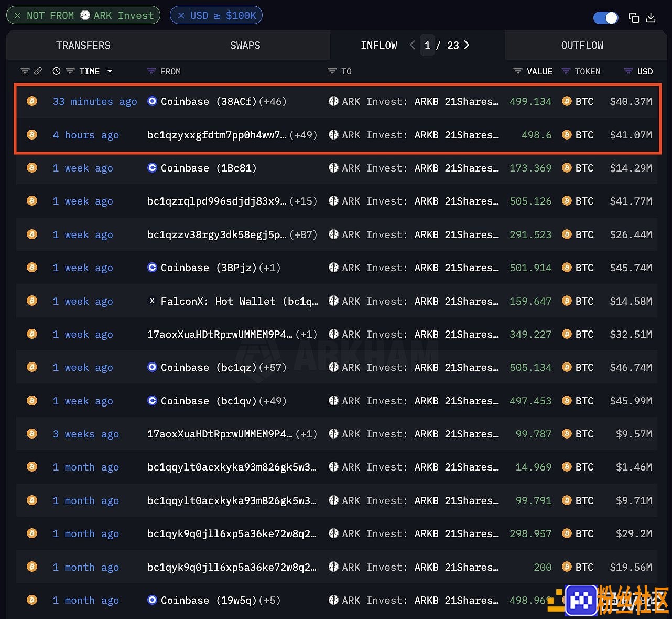Remove the NOT FROM ARK Invest filter
Screen dimensions: 672x619
click(x=18, y=16)
